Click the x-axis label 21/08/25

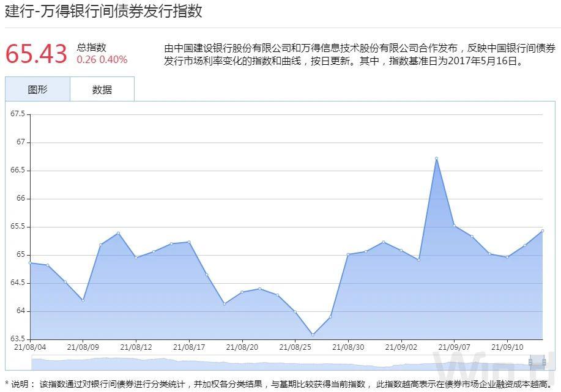295,347
